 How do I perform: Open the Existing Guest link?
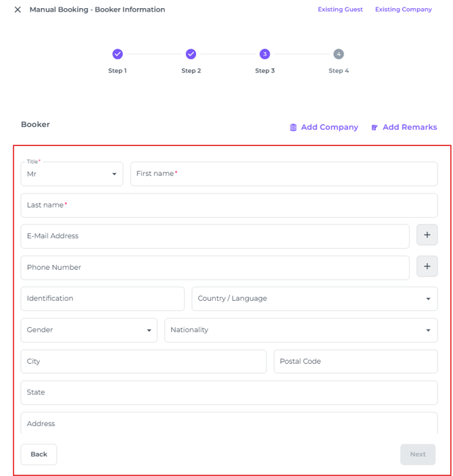tap(340, 9)
